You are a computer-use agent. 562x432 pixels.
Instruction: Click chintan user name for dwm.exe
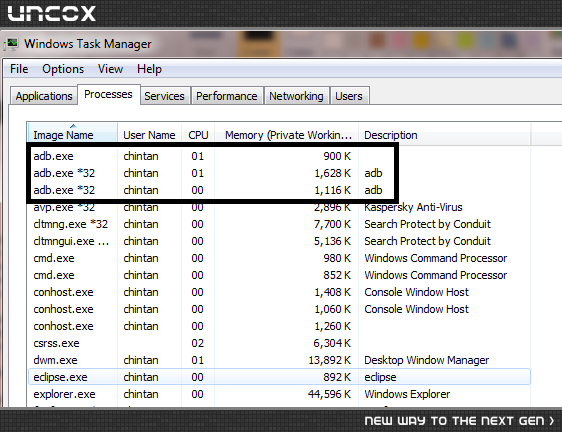click(x=141, y=360)
